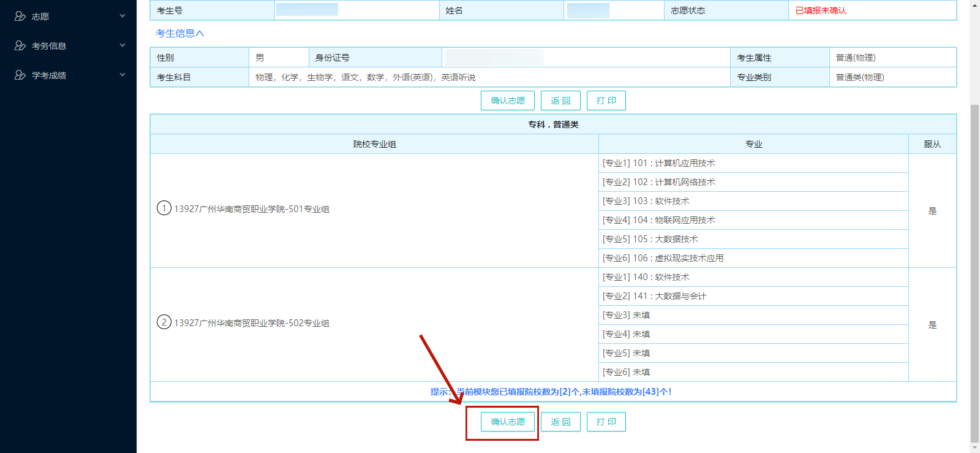Click the bottom 打印 button
The image size is (980, 453).
(x=606, y=422)
